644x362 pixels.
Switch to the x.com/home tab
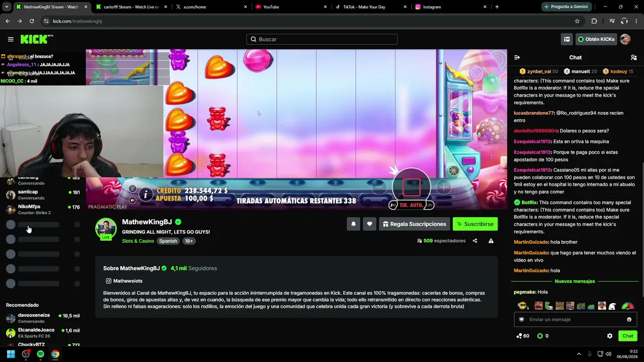211,7
